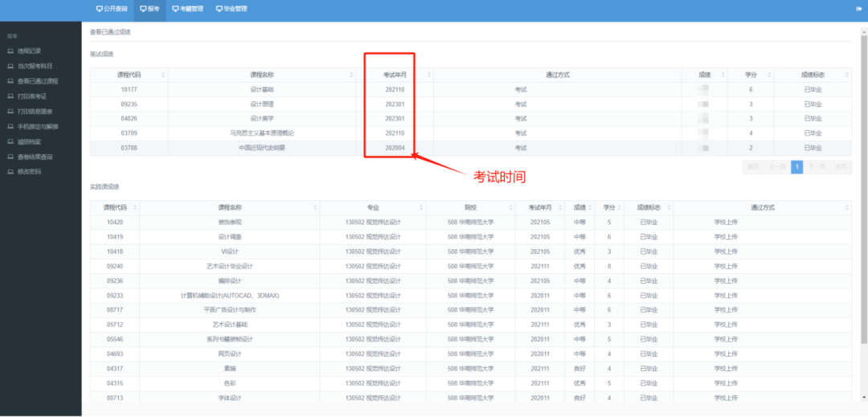
Task: Click the laptop icon next to 打印准考证
Action: tap(10, 96)
